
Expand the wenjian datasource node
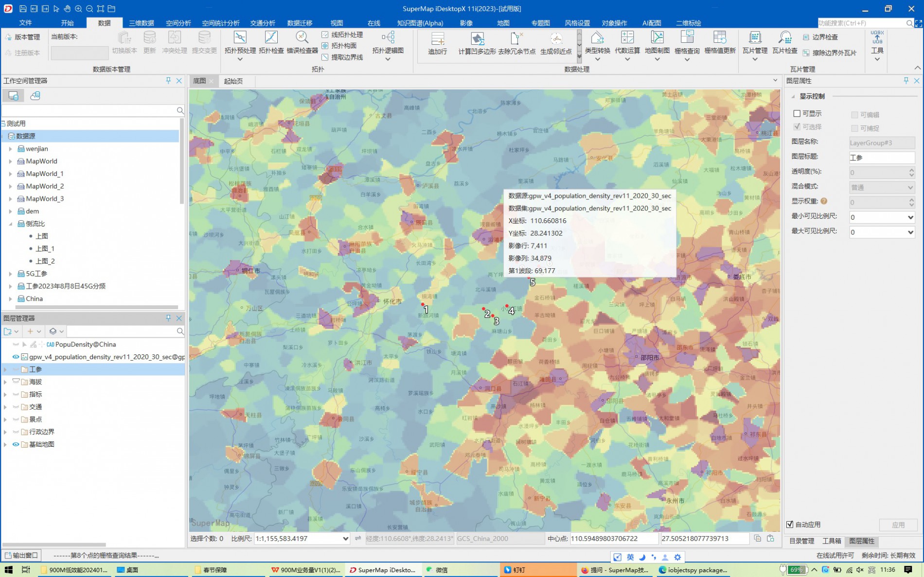10,149
